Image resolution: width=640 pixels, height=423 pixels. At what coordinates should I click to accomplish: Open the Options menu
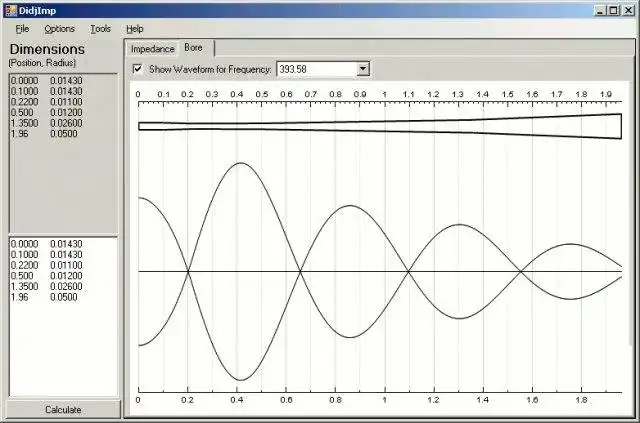tap(60, 29)
